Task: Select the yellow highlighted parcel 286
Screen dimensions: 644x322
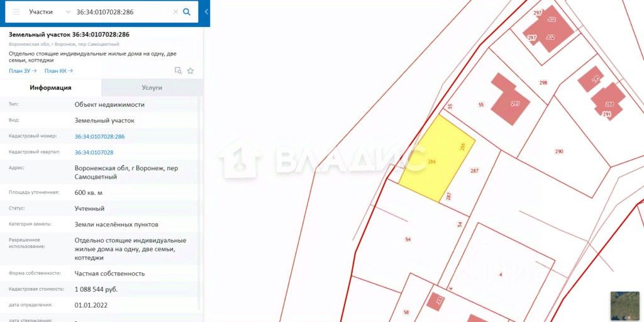Action: click(436, 158)
